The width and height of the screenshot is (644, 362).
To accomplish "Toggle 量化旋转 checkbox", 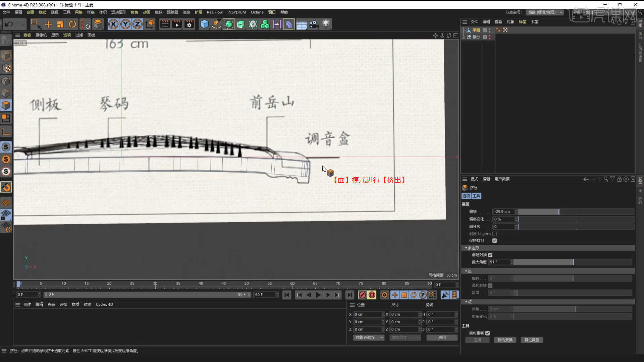I will pyautogui.click(x=490, y=286).
